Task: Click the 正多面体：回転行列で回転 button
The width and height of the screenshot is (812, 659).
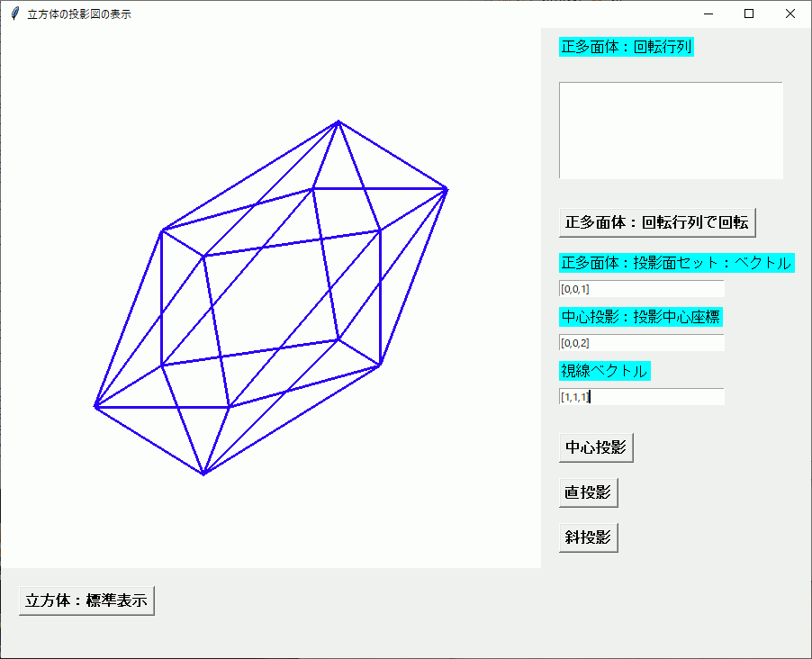Action: click(x=657, y=222)
